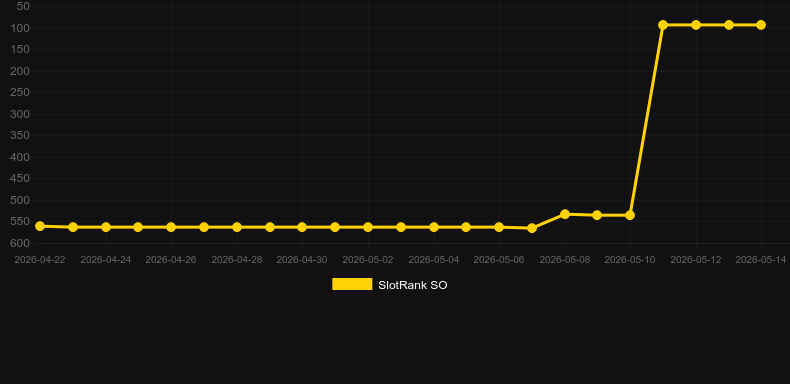Select the data point for 2026-04-30
The width and height of the screenshot is (790, 384).
(302, 227)
